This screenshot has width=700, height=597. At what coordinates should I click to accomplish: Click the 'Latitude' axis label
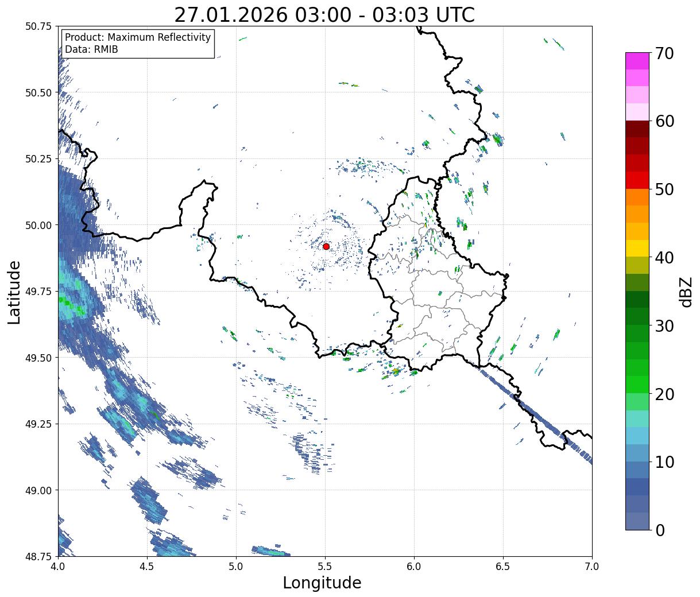coord(14,292)
